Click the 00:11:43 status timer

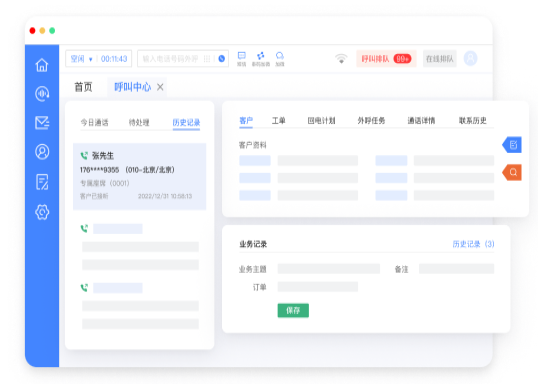pos(114,59)
